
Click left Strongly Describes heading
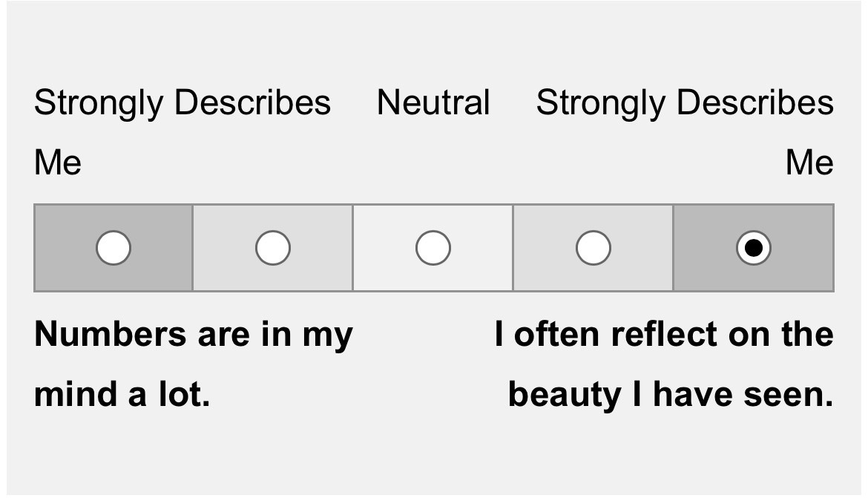click(183, 104)
